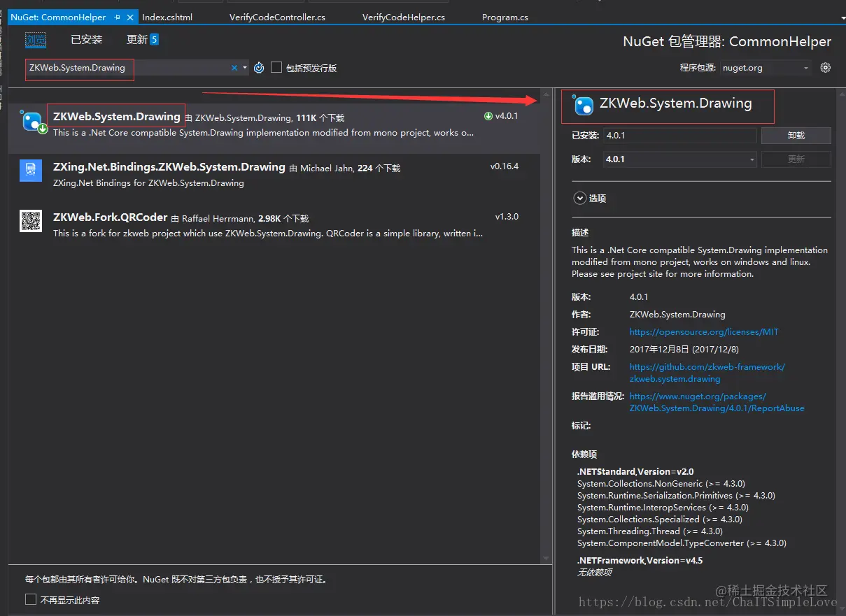Click the 已安装 version field 4.0.1
Image resolution: width=846 pixels, height=616 pixels.
point(679,136)
